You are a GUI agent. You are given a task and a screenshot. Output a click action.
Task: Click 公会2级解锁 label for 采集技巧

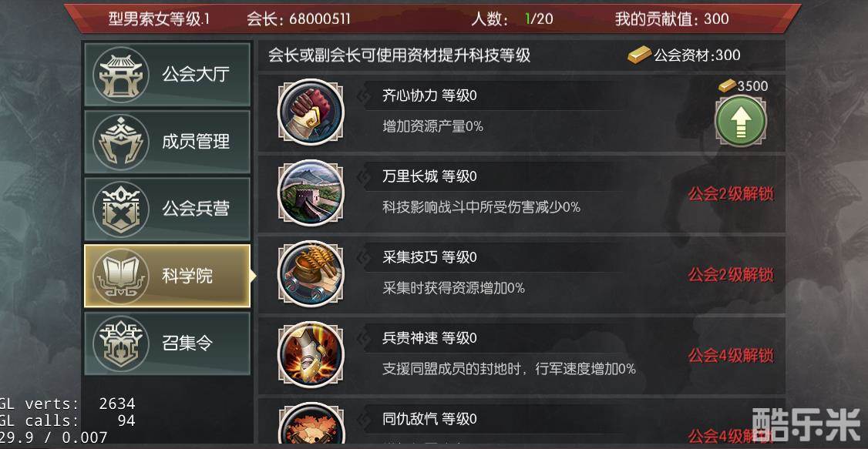tap(731, 275)
